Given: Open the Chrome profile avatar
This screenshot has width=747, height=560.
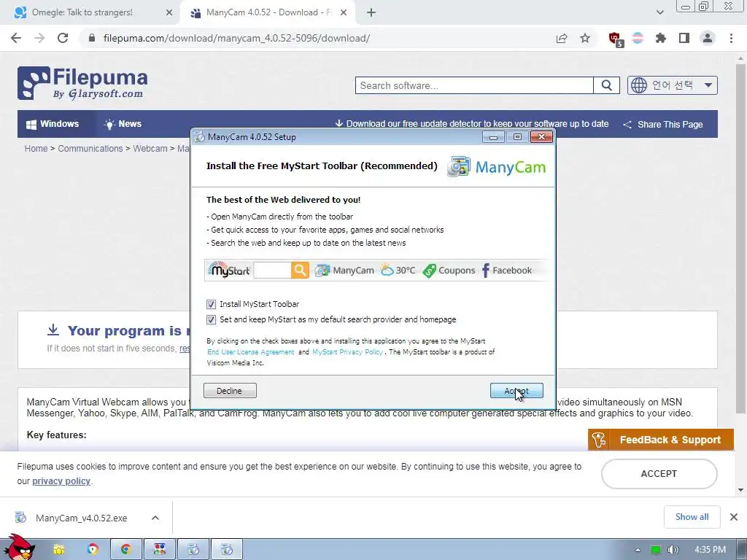Looking at the screenshot, I should point(708,38).
